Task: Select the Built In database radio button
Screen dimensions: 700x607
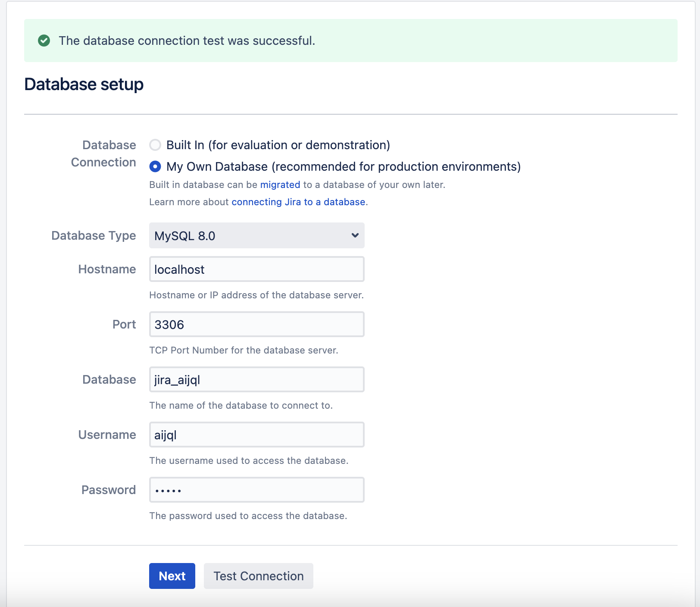Action: (155, 145)
